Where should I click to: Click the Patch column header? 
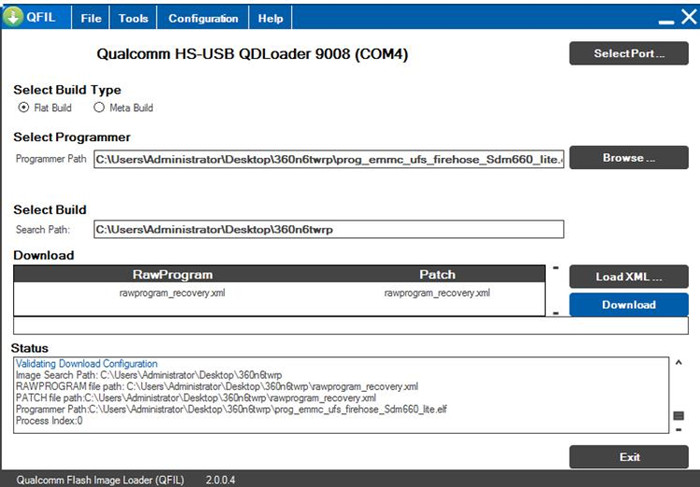click(x=437, y=275)
